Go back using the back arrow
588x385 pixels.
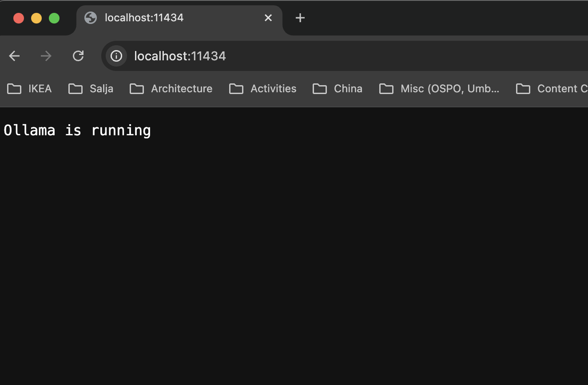coord(14,56)
